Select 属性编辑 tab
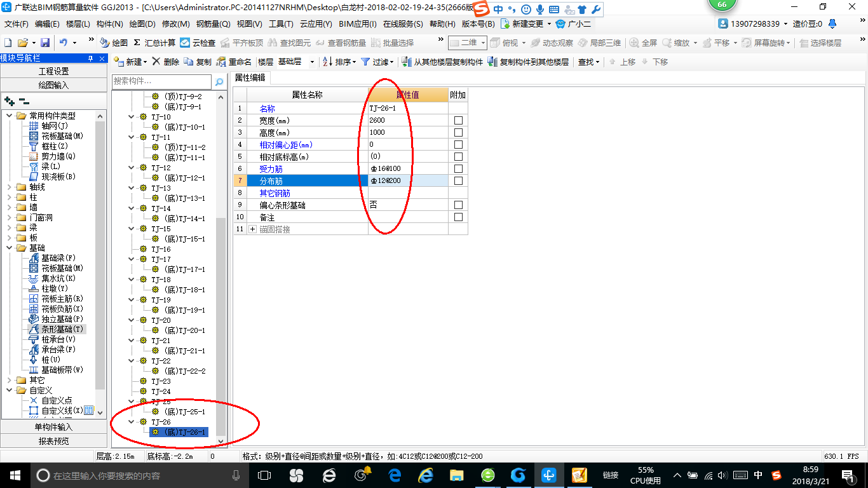The height and width of the screenshot is (488, 868). [250, 78]
